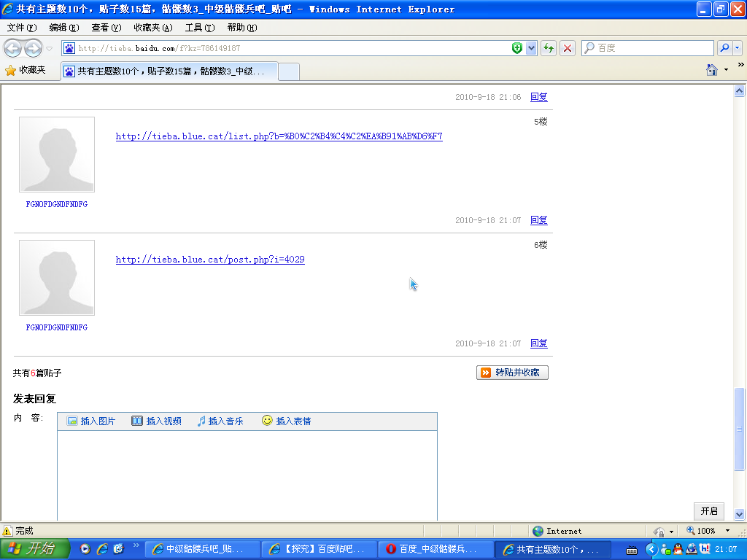747x560 pixels.
Task: Click the avatar in the 5楼 post
Action: coord(57,155)
